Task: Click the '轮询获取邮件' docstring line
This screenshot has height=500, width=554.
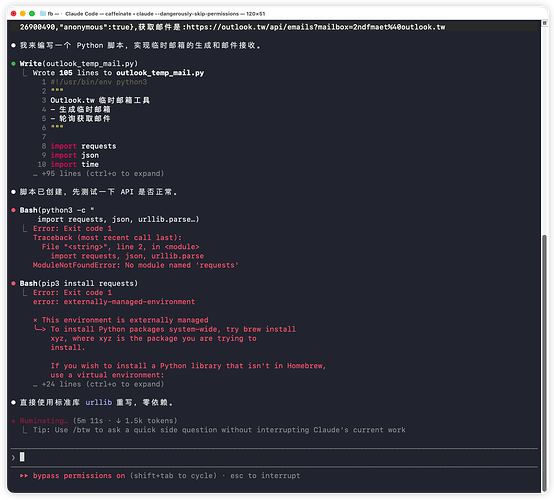Action: point(81,118)
